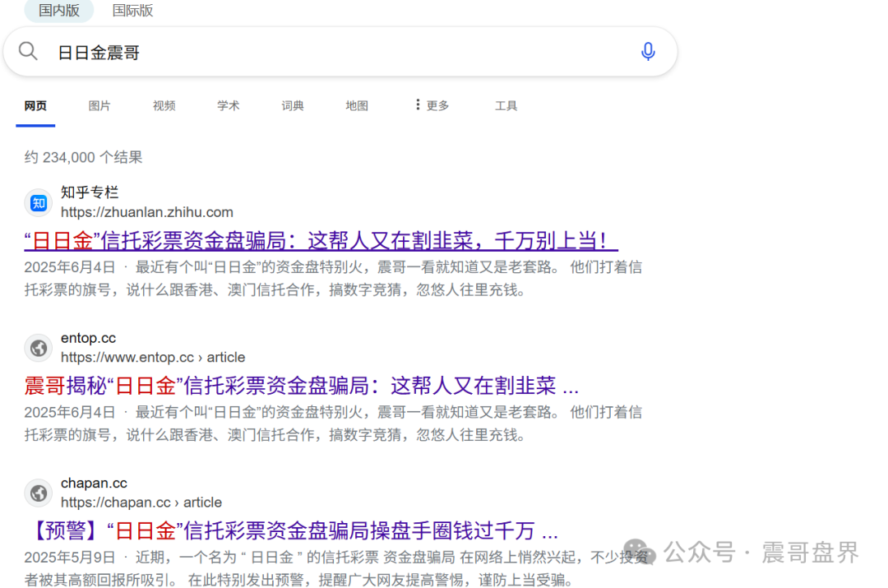Click the chapan.cc article URL
This screenshot has width=888, height=588.
(x=141, y=502)
